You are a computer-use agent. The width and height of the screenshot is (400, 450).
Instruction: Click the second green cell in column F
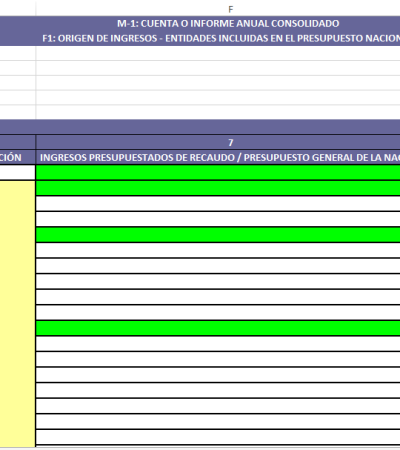pyautogui.click(x=218, y=188)
